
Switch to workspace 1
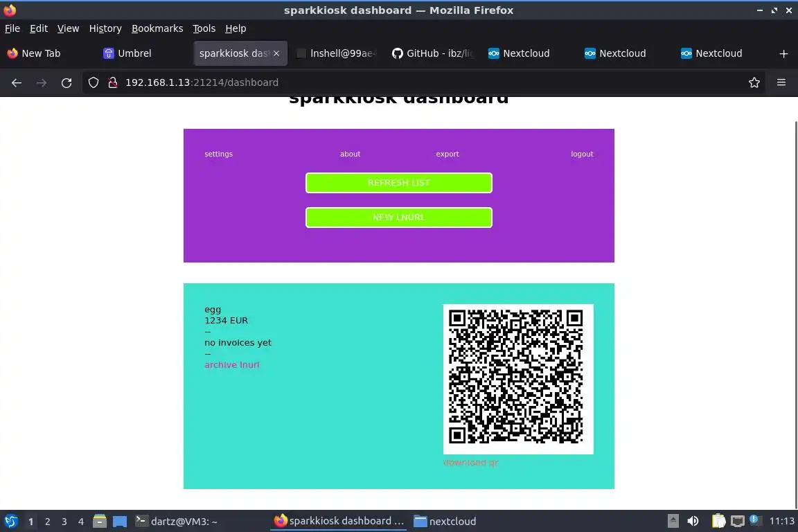pos(30,522)
